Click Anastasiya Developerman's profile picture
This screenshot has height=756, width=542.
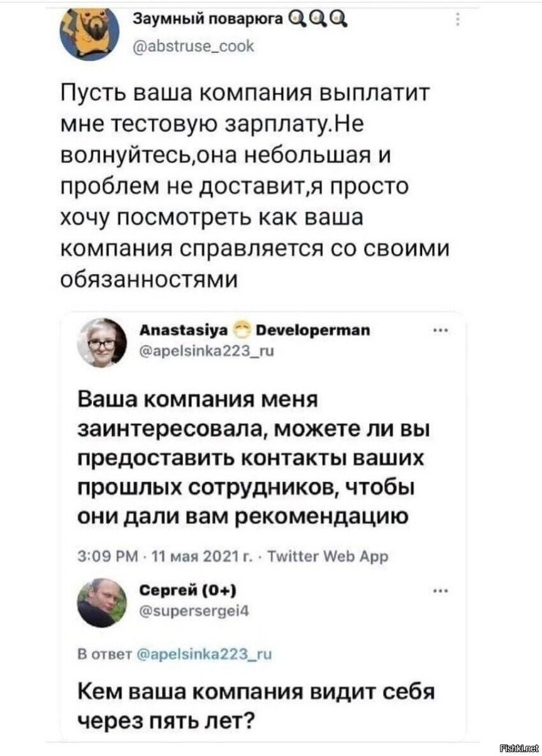pyautogui.click(x=102, y=342)
